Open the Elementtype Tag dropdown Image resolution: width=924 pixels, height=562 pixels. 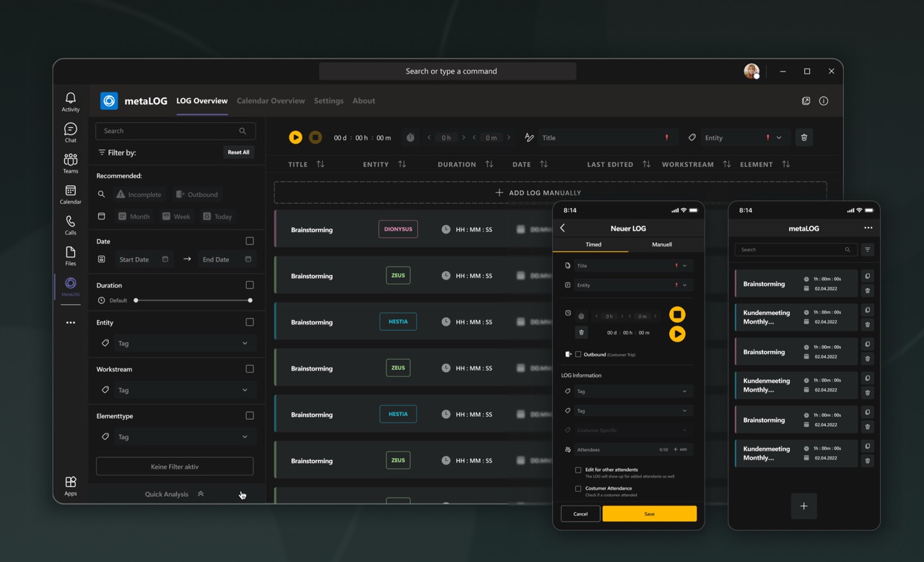(175, 437)
